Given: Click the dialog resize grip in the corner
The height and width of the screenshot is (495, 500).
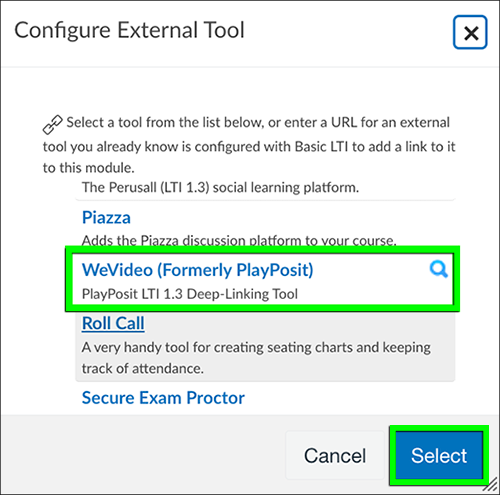Looking at the screenshot, I should [x=491, y=485].
